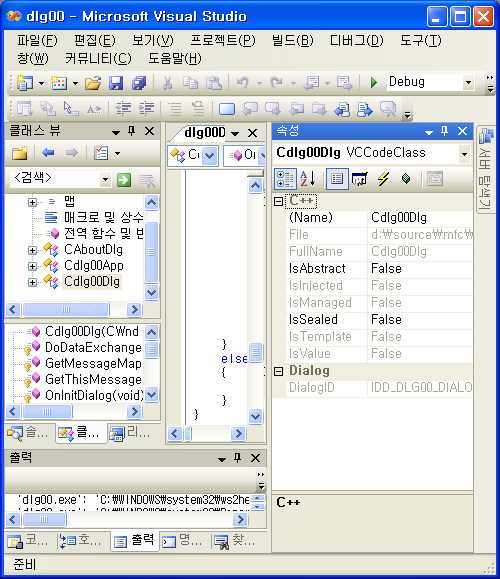Click the Back arrow in Class View

(48, 153)
